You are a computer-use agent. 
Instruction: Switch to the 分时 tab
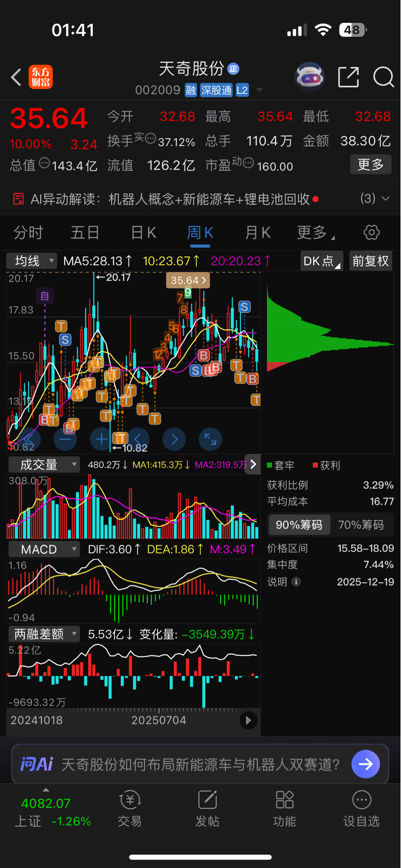pos(28,233)
